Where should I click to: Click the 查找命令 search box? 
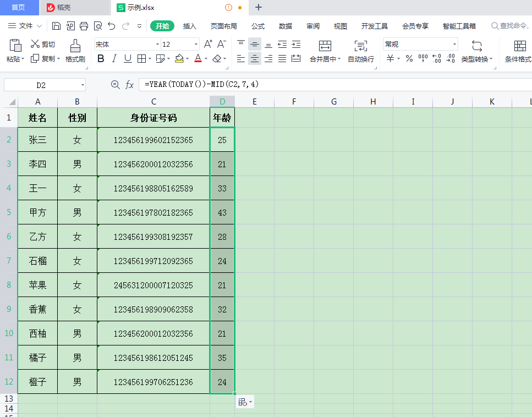(511, 26)
